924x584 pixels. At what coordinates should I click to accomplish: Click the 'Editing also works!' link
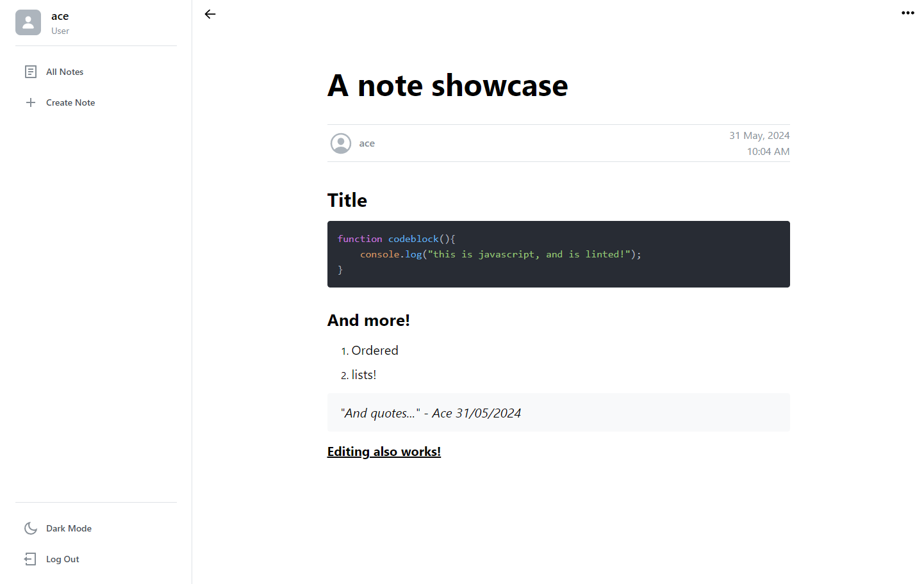click(384, 451)
